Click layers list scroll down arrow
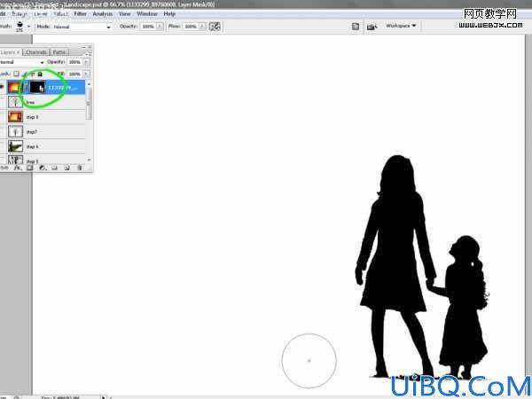The height and width of the screenshot is (399, 532). click(x=89, y=160)
